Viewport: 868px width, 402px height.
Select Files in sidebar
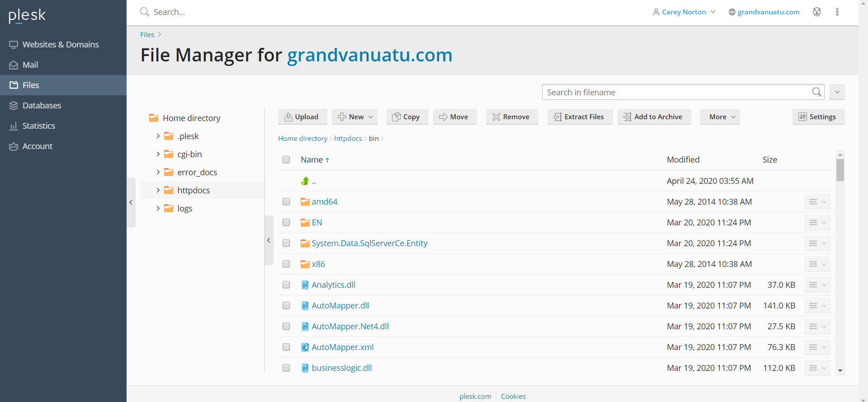pos(63,85)
